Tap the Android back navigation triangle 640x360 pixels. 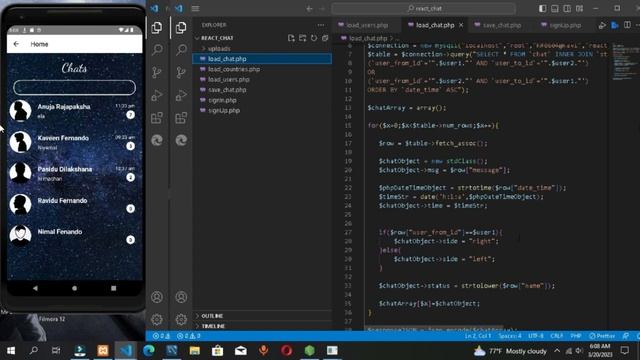(36, 288)
